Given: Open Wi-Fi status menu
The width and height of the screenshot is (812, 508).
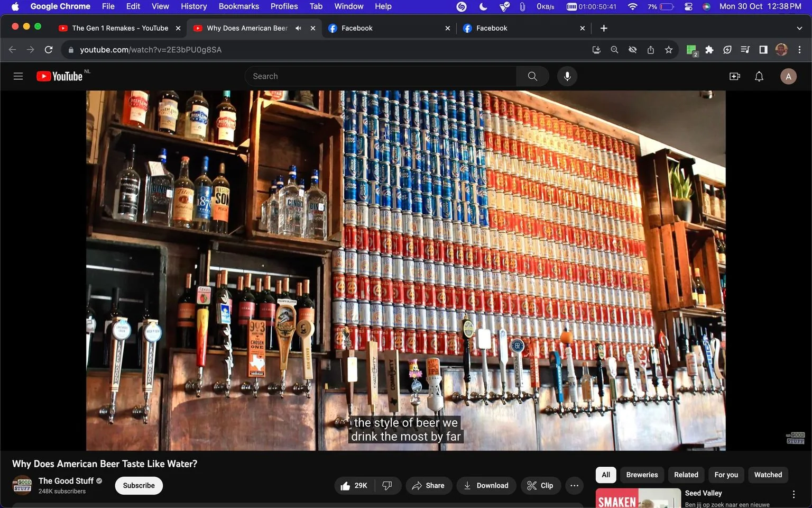Looking at the screenshot, I should (x=632, y=6).
